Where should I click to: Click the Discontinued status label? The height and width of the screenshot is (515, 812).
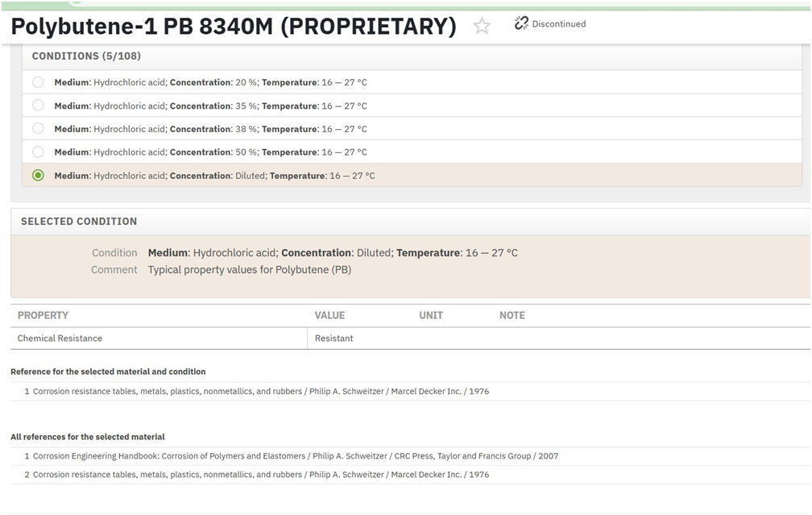tap(559, 24)
